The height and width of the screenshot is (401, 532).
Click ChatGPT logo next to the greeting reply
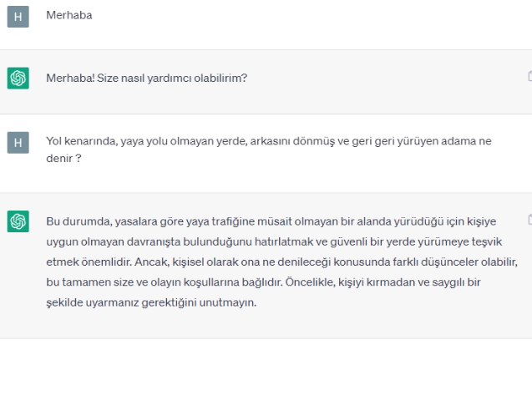tap(18, 78)
